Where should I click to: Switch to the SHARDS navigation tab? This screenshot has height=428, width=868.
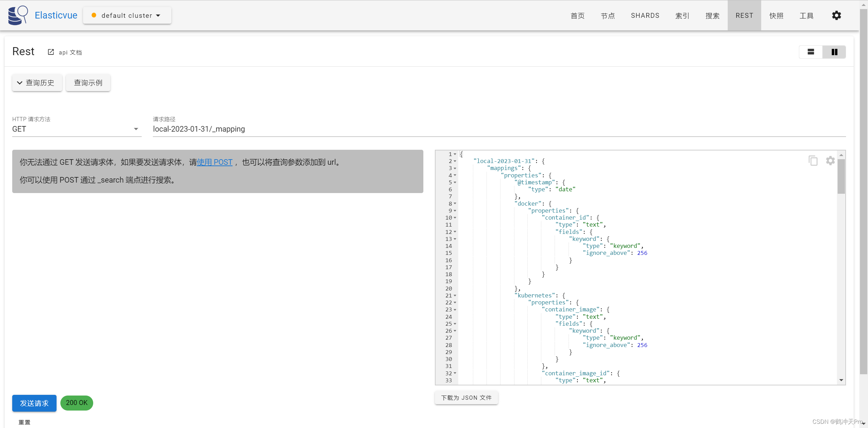click(x=645, y=15)
